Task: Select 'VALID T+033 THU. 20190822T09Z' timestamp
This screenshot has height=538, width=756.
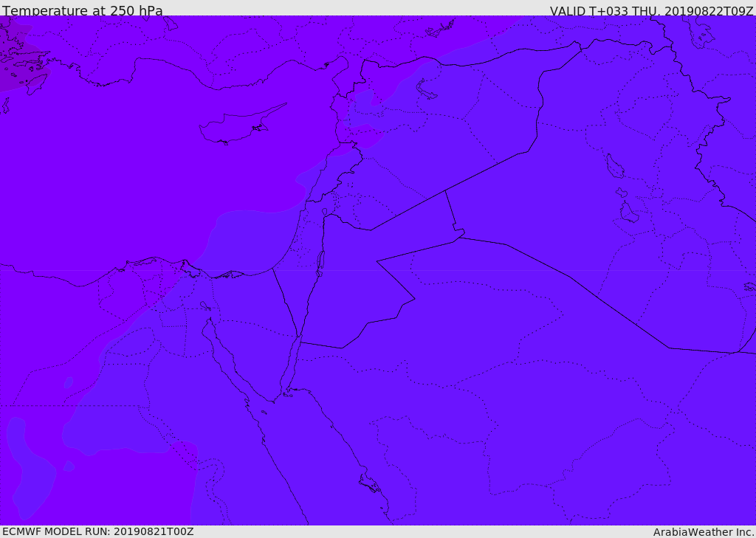Action: pos(651,11)
